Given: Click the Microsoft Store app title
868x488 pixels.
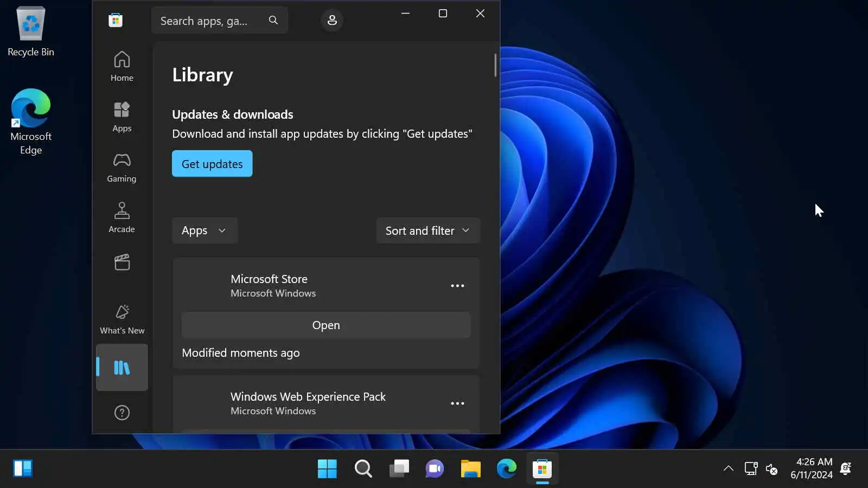Looking at the screenshot, I should [269, 279].
